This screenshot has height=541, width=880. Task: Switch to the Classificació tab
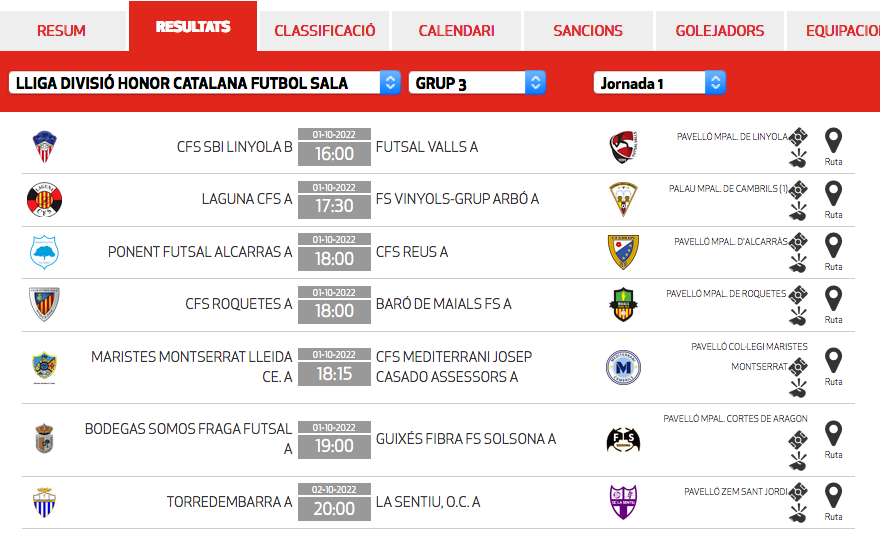pos(325,30)
